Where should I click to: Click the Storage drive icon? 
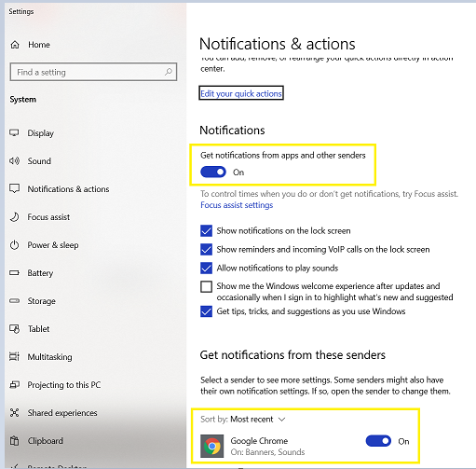pyautogui.click(x=14, y=301)
